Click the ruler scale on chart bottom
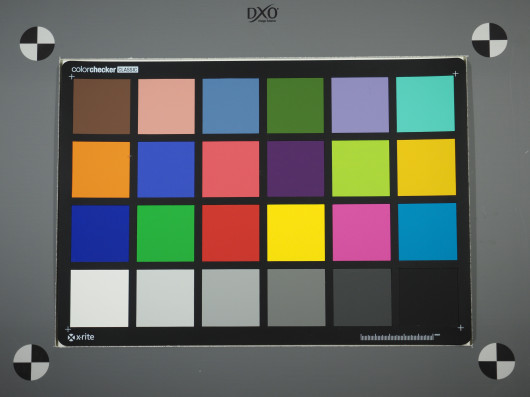Image resolution: width=530 pixels, height=397 pixels. pyautogui.click(x=400, y=337)
